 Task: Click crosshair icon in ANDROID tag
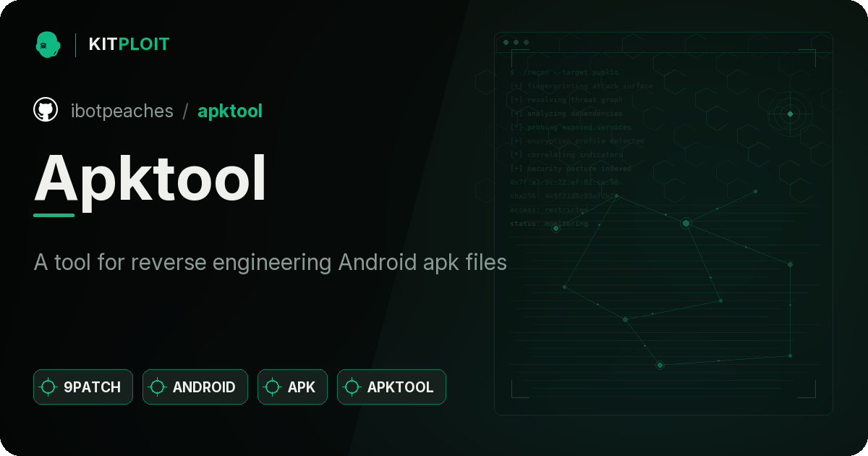point(158,387)
